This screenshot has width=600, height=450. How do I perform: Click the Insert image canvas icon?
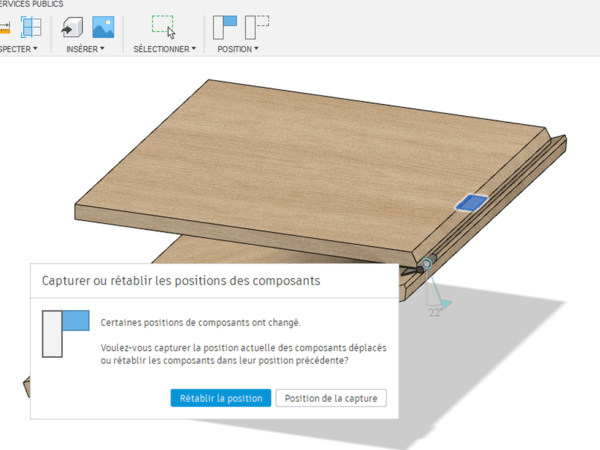coord(102,27)
